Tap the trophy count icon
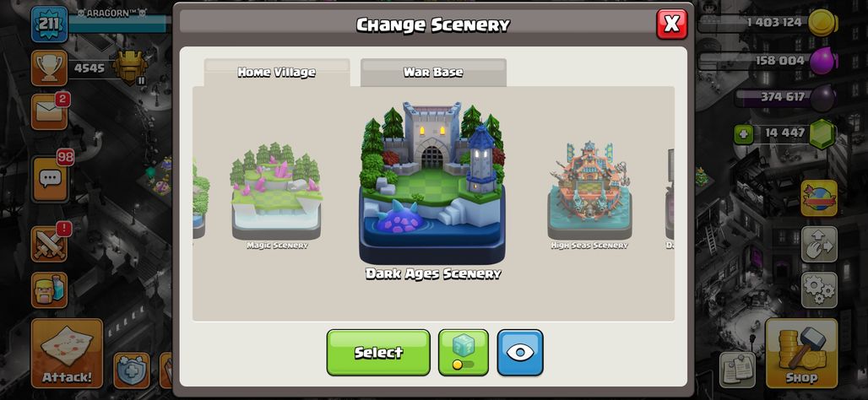 [x=49, y=68]
